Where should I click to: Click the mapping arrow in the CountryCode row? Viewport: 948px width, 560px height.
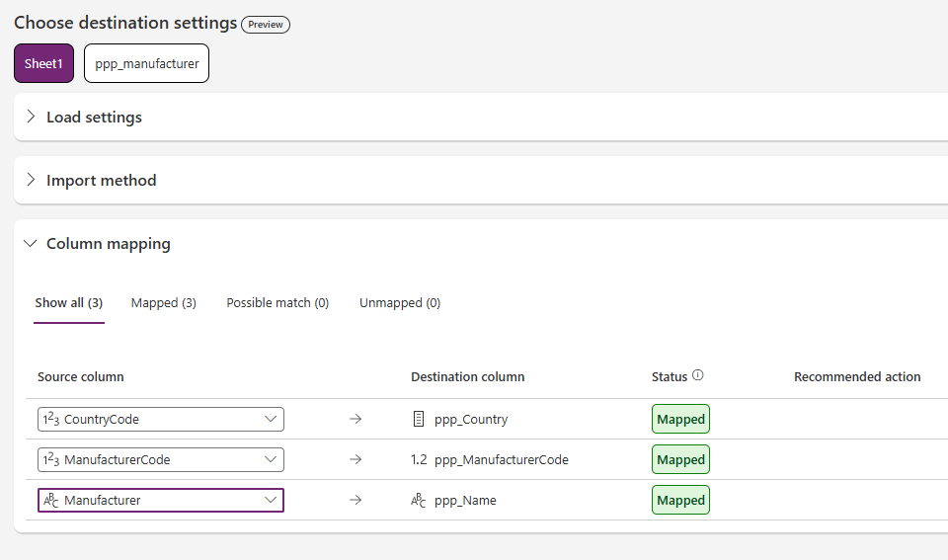[x=355, y=419]
